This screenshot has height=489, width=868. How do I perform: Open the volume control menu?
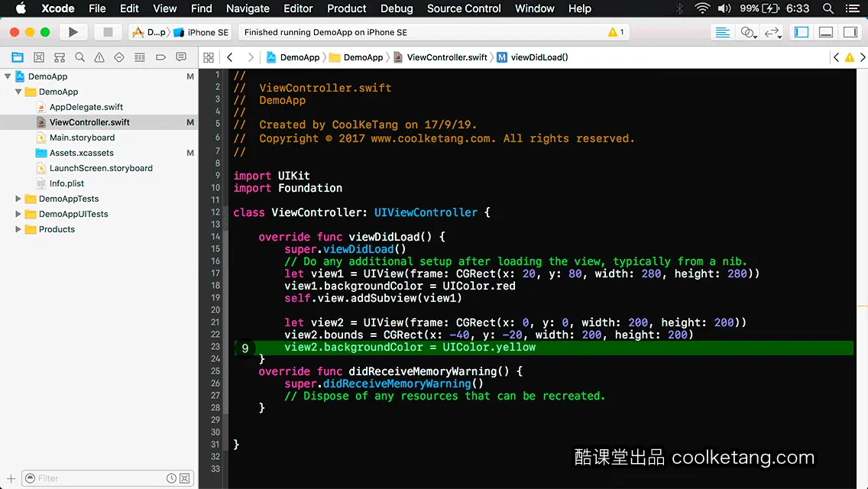coord(724,8)
